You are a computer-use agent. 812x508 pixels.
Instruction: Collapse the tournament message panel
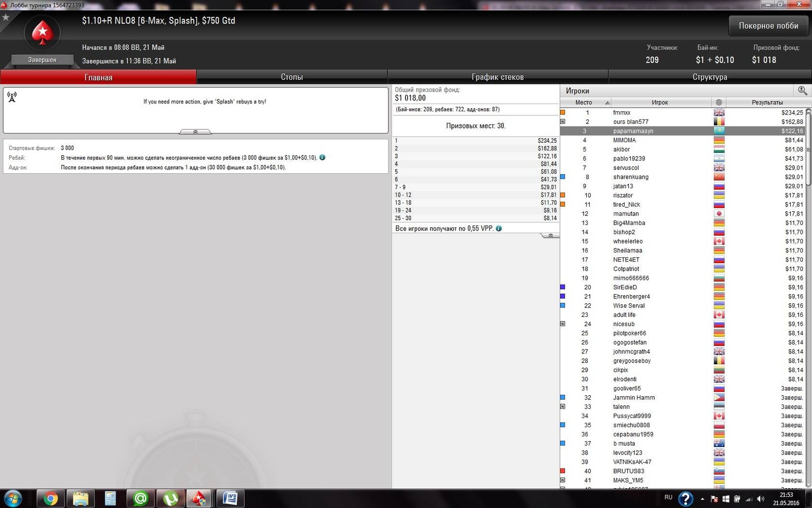[x=195, y=132]
